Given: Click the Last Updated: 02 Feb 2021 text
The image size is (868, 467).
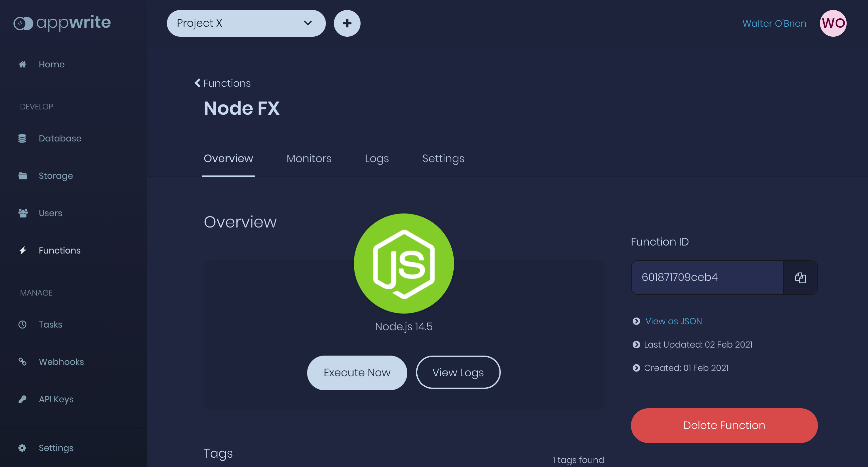Looking at the screenshot, I should [698, 345].
